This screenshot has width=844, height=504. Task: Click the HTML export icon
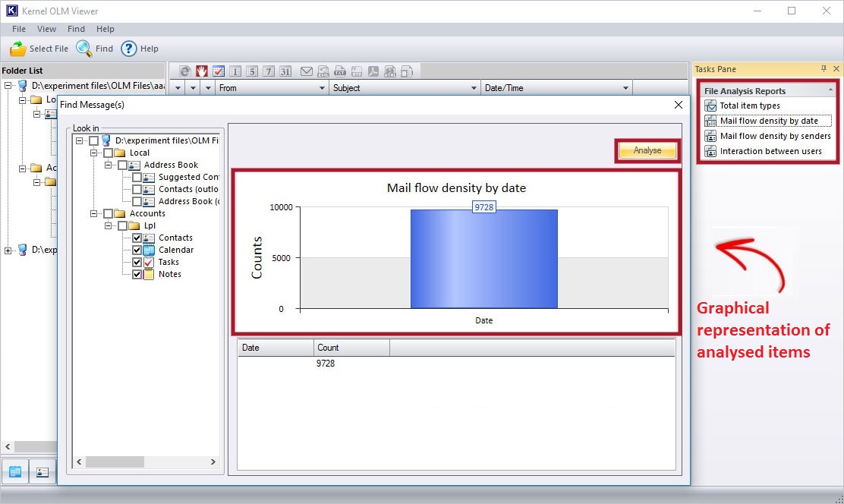pos(390,71)
